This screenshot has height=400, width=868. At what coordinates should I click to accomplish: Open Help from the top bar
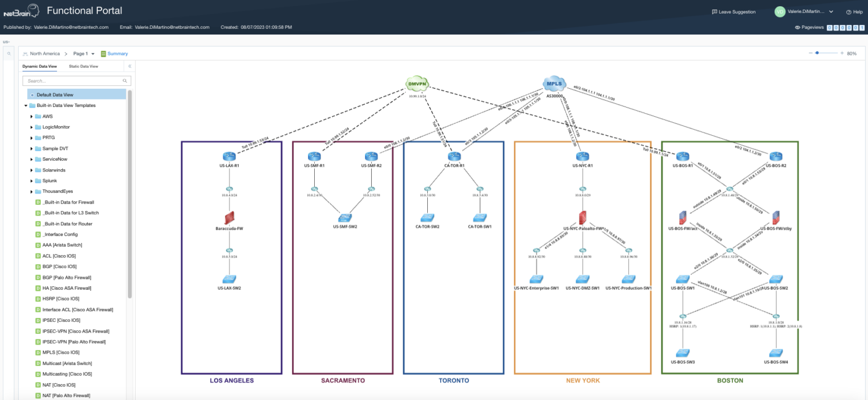(854, 11)
